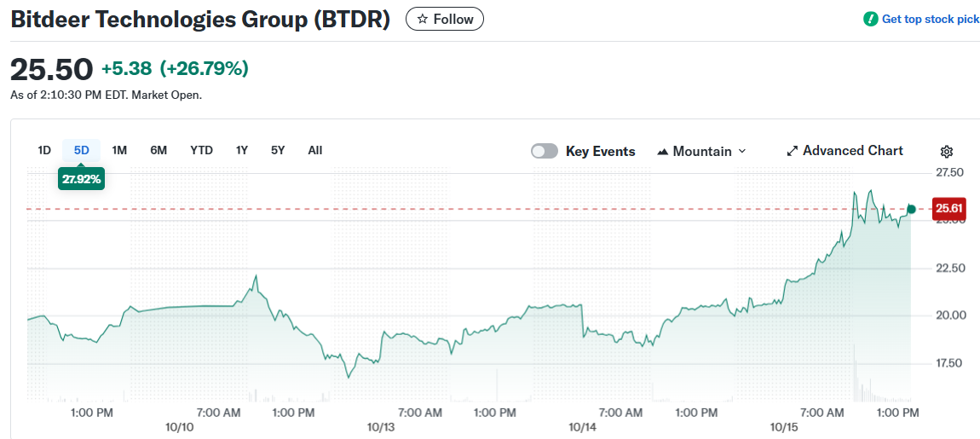Screen dimensions: 980x439
Task: Choose the 5Y time range
Action: click(x=278, y=150)
